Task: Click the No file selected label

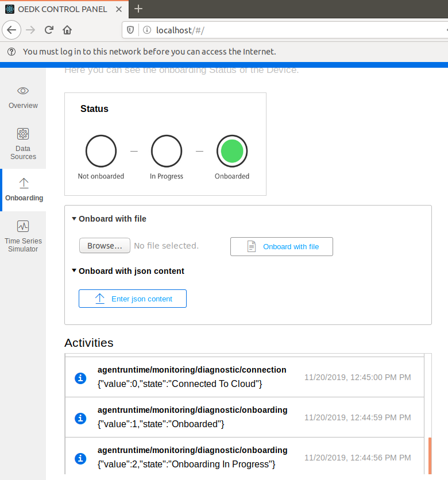Action: (x=167, y=246)
